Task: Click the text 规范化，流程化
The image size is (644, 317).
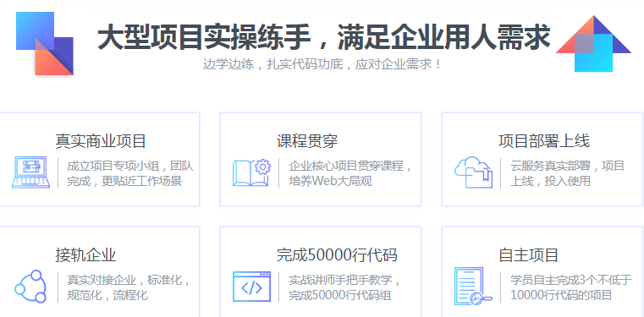Action: tap(107, 295)
